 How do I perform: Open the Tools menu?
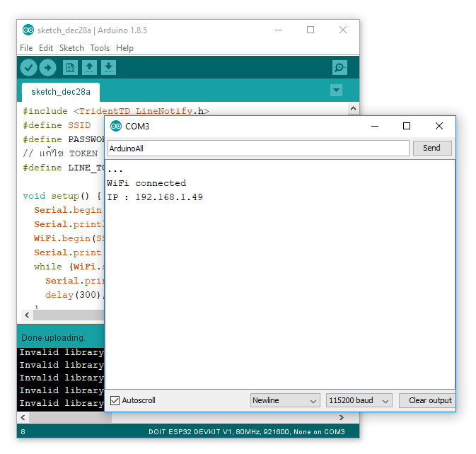100,48
